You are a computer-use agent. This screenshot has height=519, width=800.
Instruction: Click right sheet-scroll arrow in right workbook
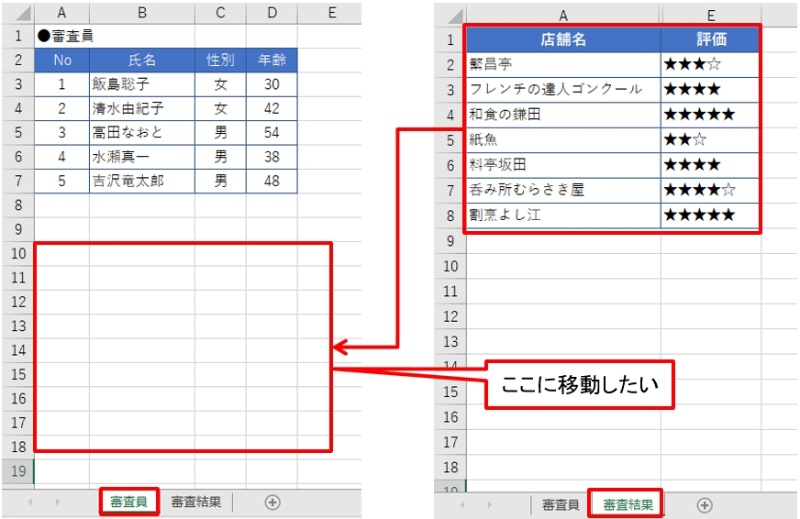[x=489, y=505]
